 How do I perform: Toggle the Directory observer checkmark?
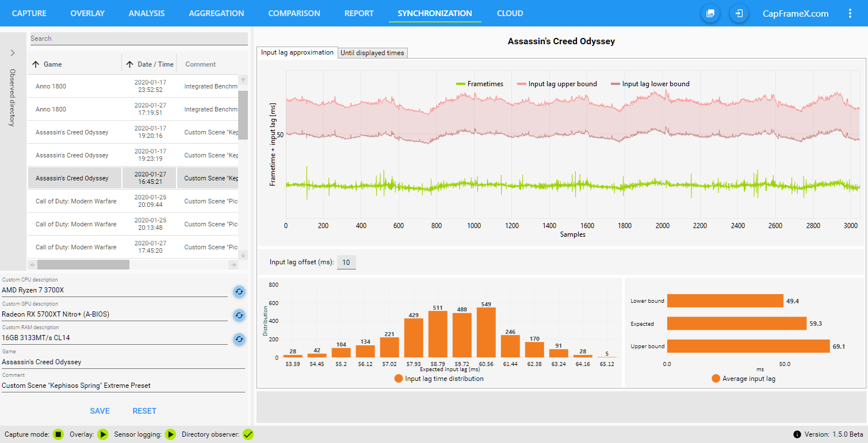tap(248, 434)
